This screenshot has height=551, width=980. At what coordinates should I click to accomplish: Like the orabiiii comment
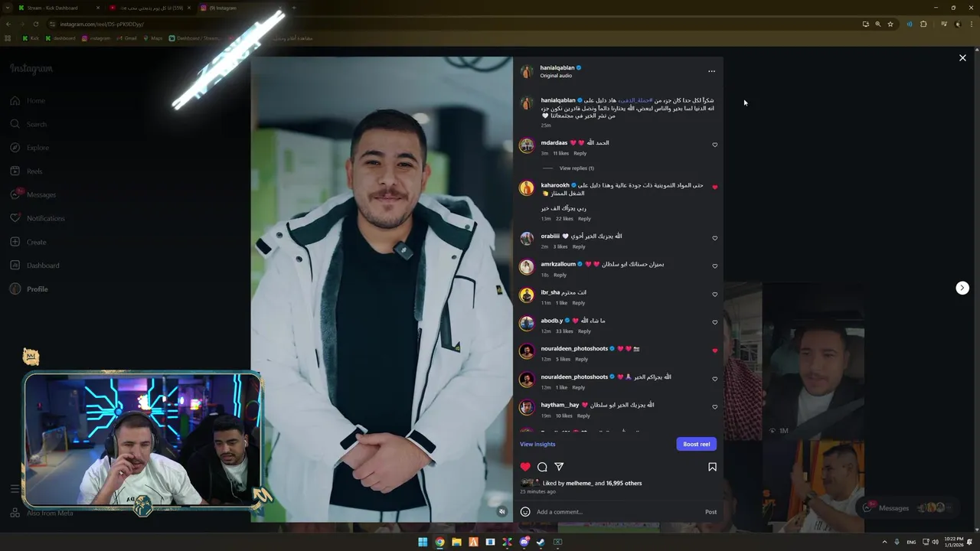click(715, 238)
